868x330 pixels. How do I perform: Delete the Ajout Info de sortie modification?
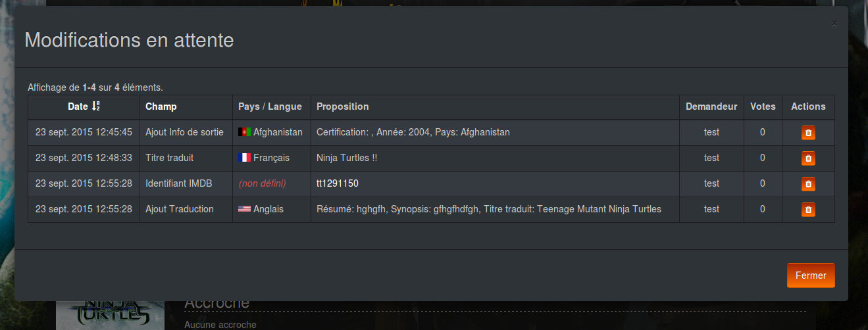coord(808,133)
